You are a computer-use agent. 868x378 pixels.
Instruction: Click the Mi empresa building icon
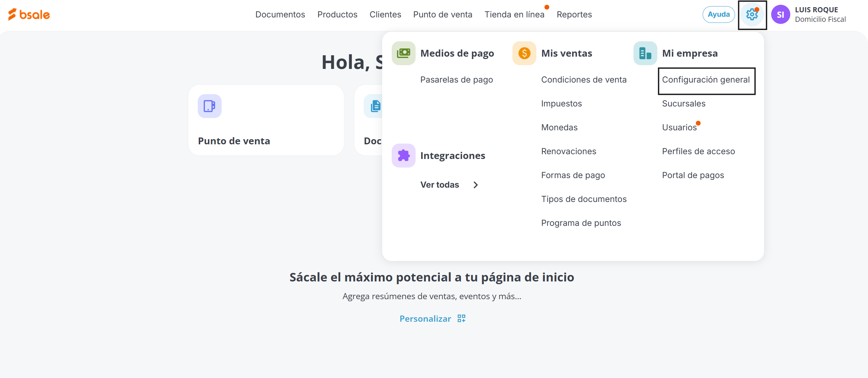[x=645, y=53]
